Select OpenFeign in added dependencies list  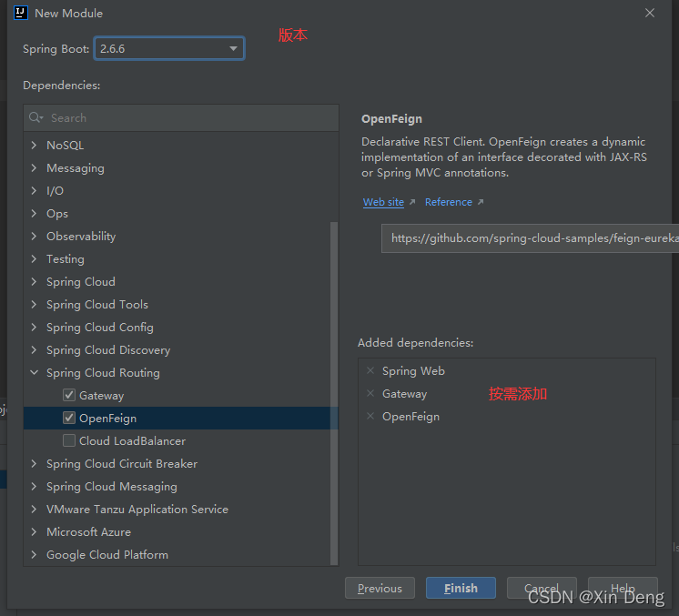pyautogui.click(x=410, y=417)
